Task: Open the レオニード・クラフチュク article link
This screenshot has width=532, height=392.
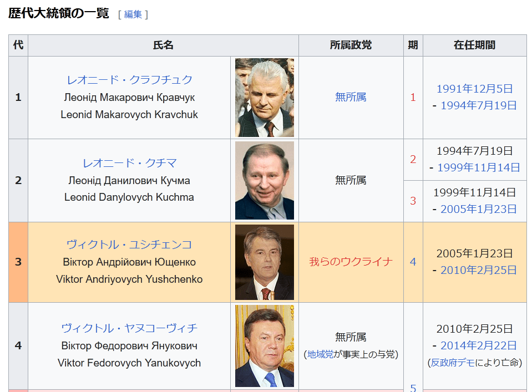Action: [129, 80]
